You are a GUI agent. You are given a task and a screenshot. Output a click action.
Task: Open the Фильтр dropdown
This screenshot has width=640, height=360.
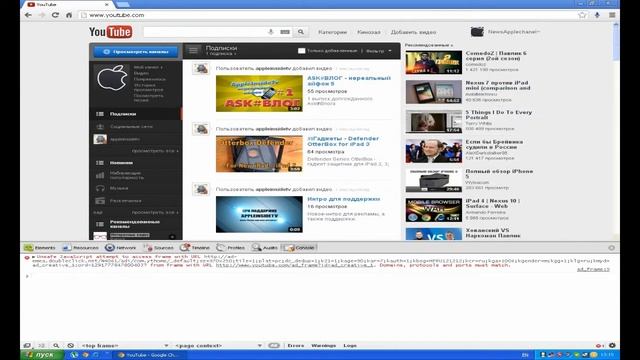(x=378, y=51)
